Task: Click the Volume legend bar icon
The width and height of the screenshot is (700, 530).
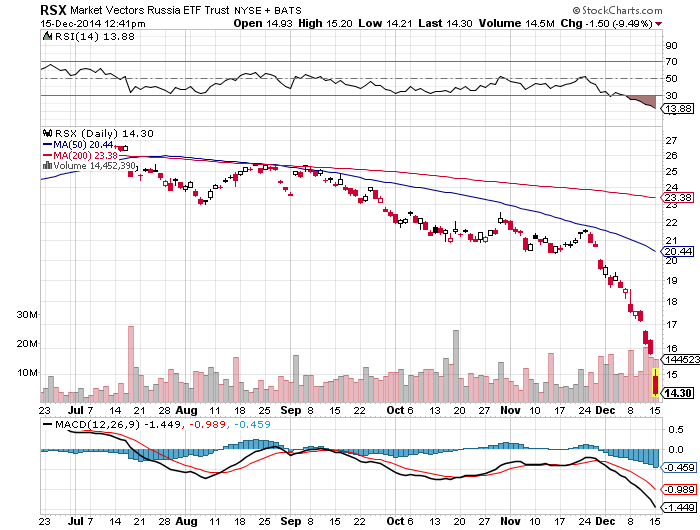Action: click(45, 166)
